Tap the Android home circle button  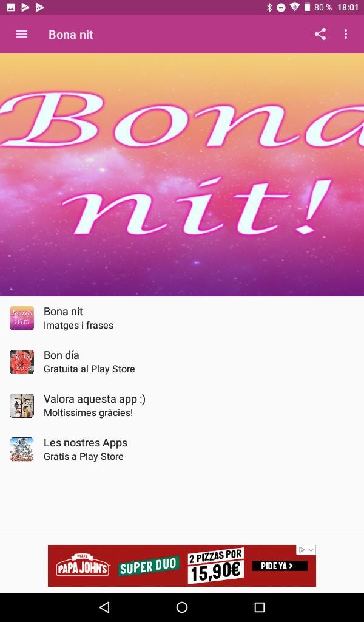tap(182, 607)
